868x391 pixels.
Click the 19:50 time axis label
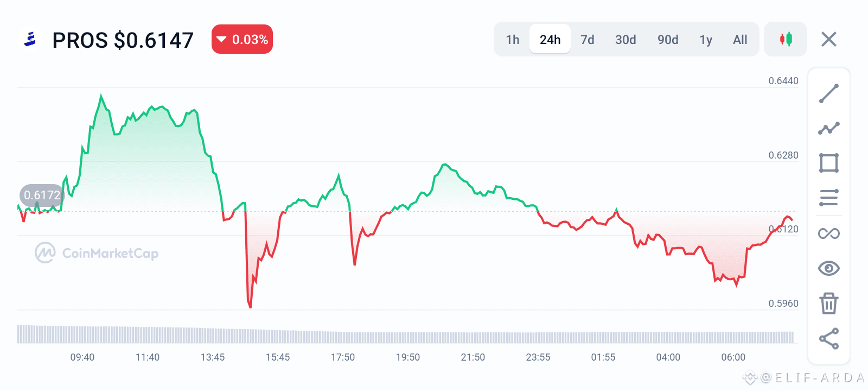coord(408,357)
